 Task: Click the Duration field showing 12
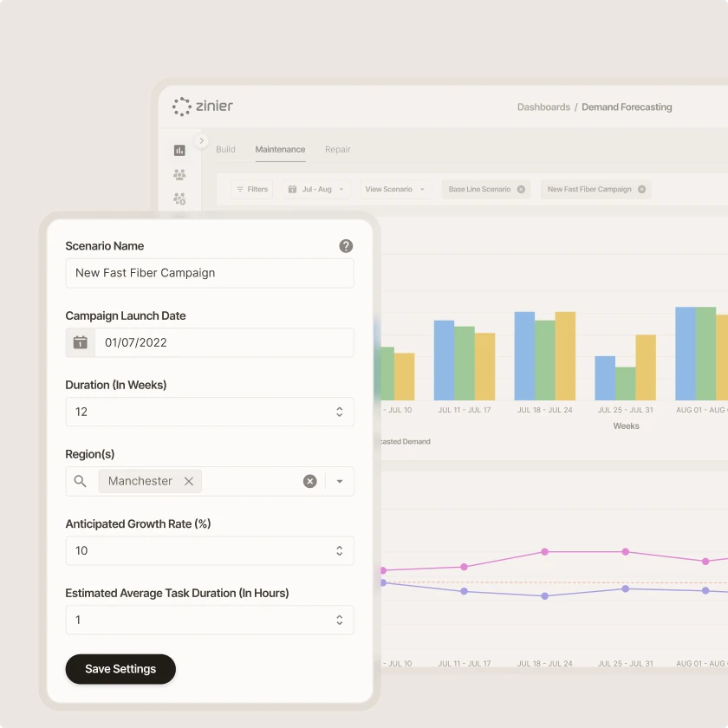coord(210,412)
